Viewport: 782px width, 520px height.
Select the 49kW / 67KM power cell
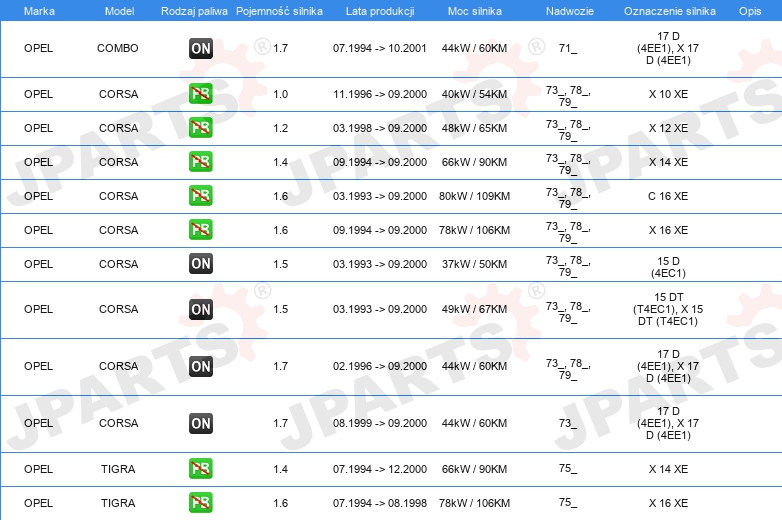tap(474, 309)
